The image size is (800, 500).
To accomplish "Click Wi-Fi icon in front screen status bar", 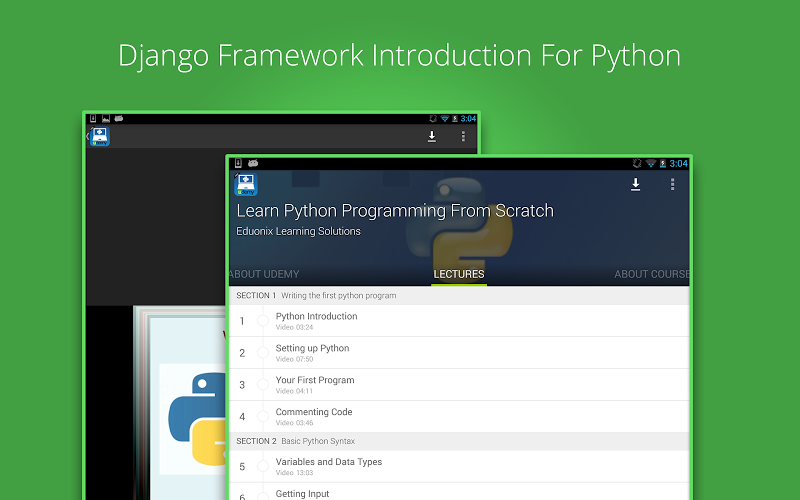I will pyautogui.click(x=650, y=163).
